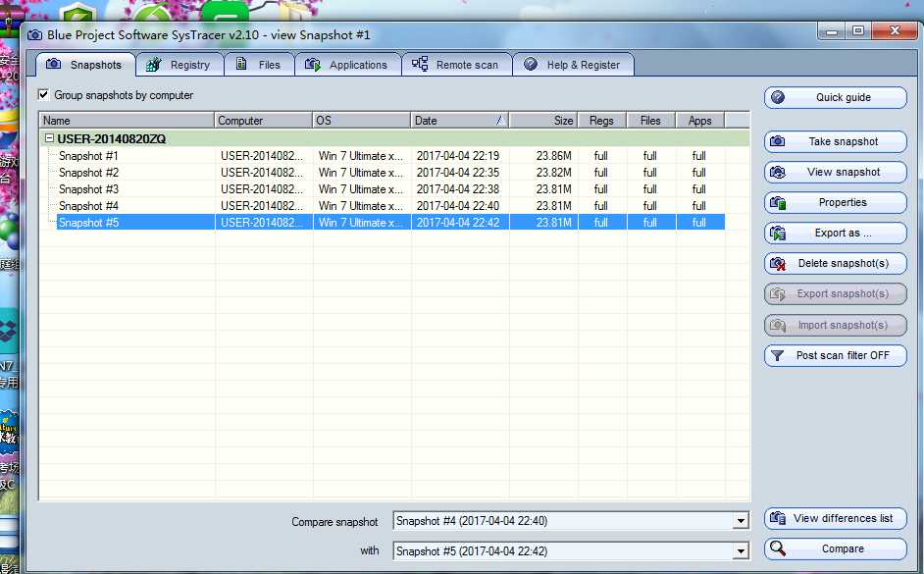Click the Help & Register question icon

coord(531,64)
